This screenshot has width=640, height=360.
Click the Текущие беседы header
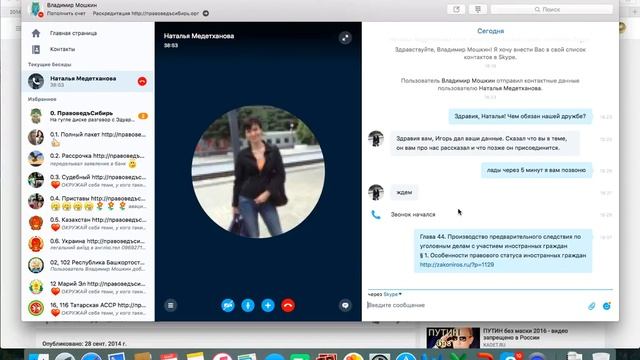coord(49,64)
